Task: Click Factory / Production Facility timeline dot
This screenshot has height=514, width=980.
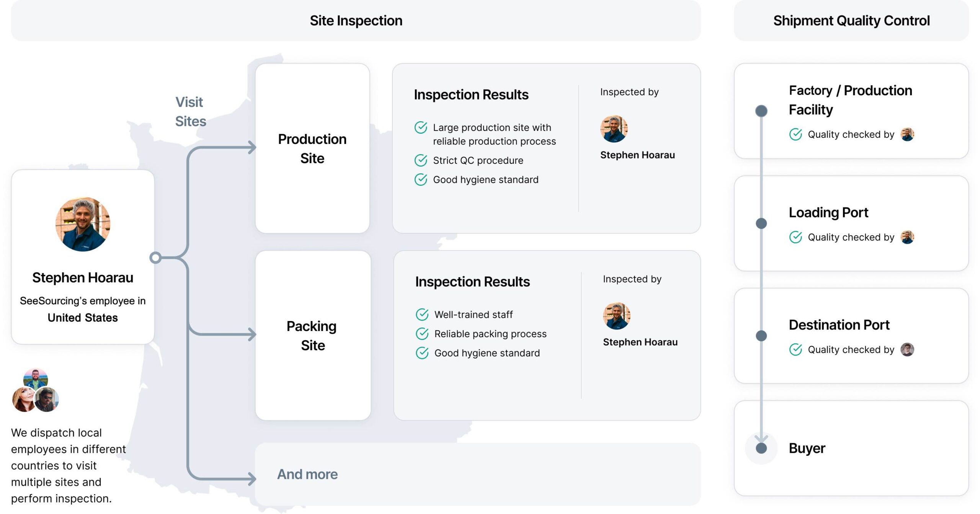Action: [761, 111]
